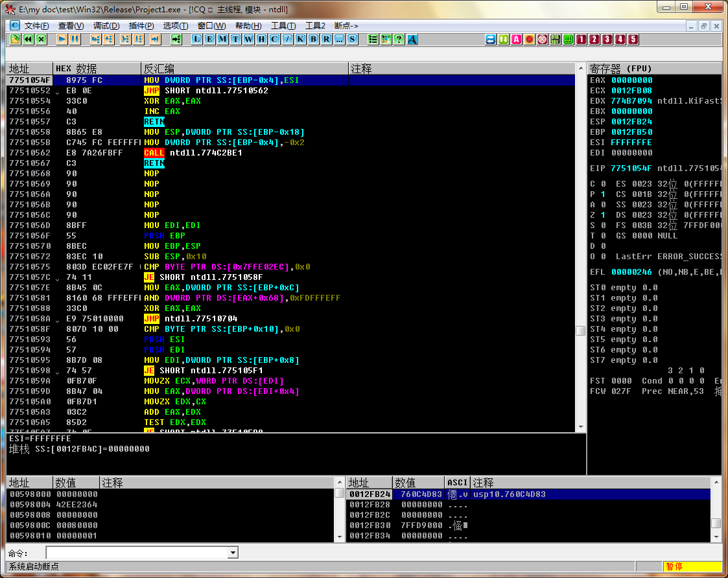This screenshot has width=728, height=578.
Task: Expand the 命令 command combo box dropdown
Action: [x=233, y=553]
